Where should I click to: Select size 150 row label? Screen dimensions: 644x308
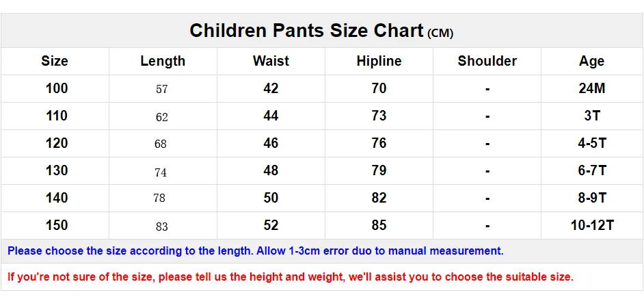coord(57,225)
